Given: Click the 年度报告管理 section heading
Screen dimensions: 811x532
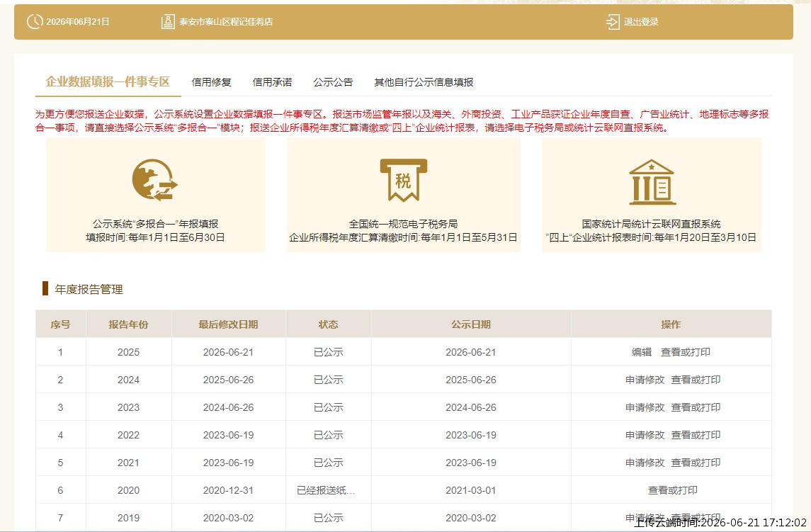Looking at the screenshot, I should click(x=89, y=289).
